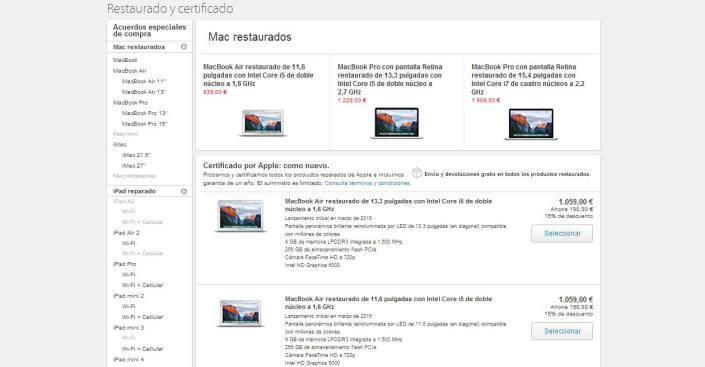Collapse the iPad reparado sidebar section
705x367 pixels.
(183, 191)
